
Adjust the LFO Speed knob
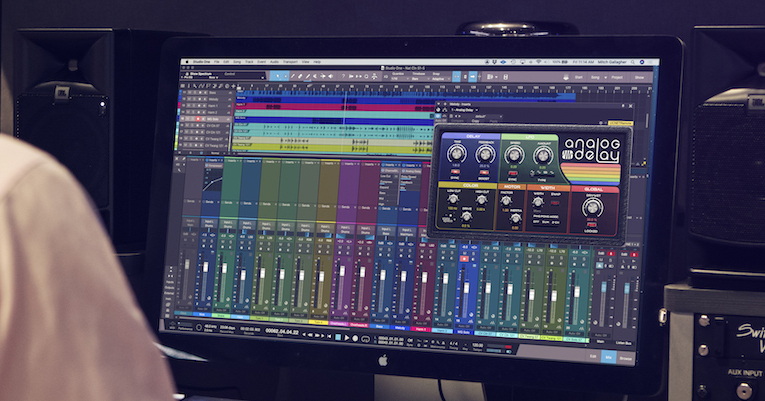point(514,156)
